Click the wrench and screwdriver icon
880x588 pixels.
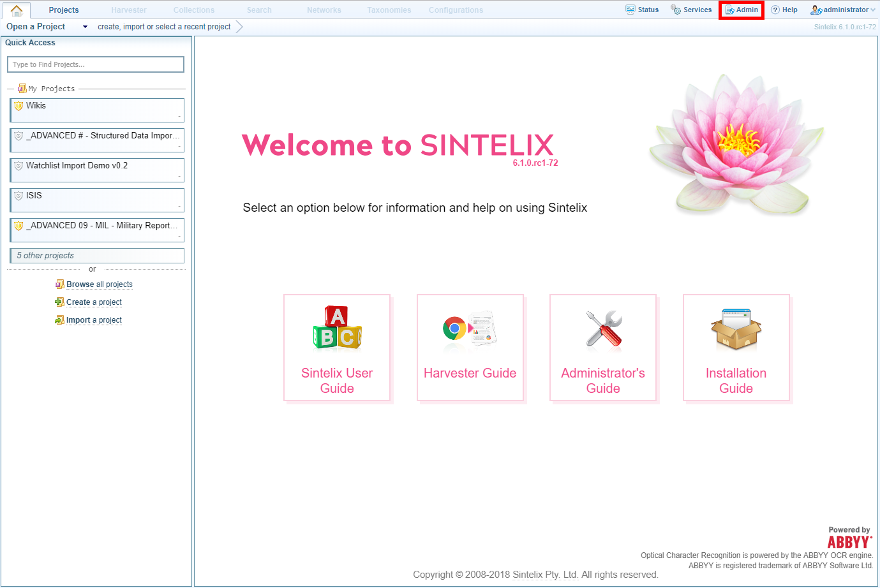(x=604, y=328)
